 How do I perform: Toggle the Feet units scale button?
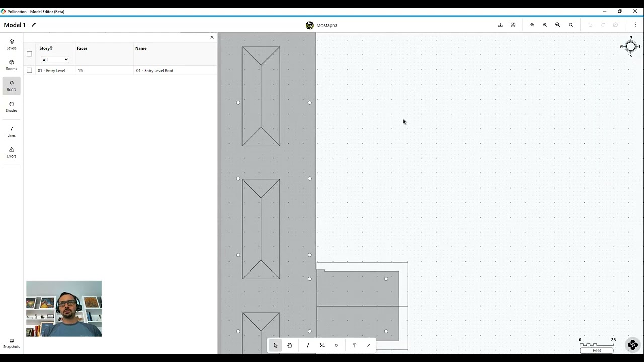[x=597, y=350]
